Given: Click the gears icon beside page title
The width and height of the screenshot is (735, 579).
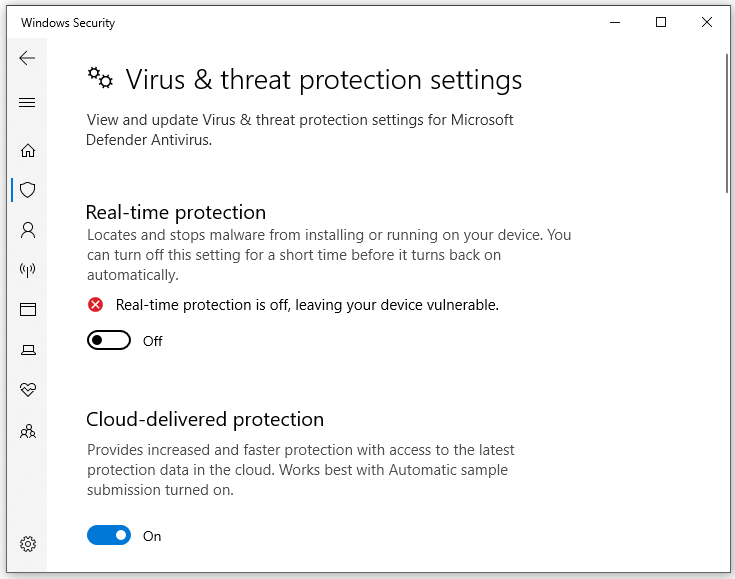Looking at the screenshot, I should [100, 78].
